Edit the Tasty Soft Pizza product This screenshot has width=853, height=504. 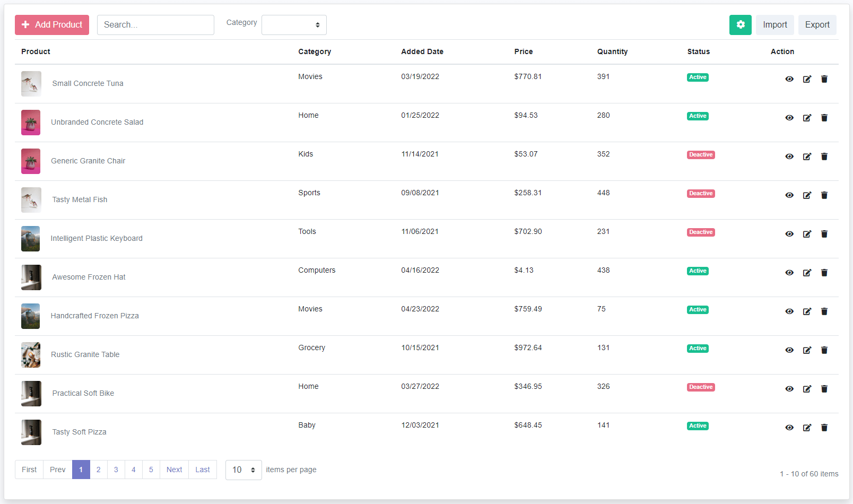click(x=807, y=428)
